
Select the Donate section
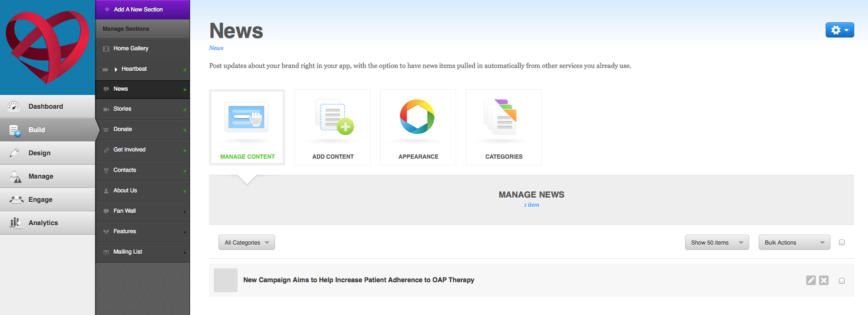143,130
